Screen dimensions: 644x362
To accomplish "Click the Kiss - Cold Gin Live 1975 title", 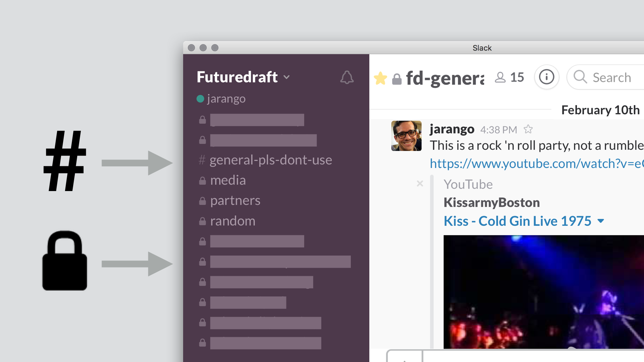I will pyautogui.click(x=517, y=221).
